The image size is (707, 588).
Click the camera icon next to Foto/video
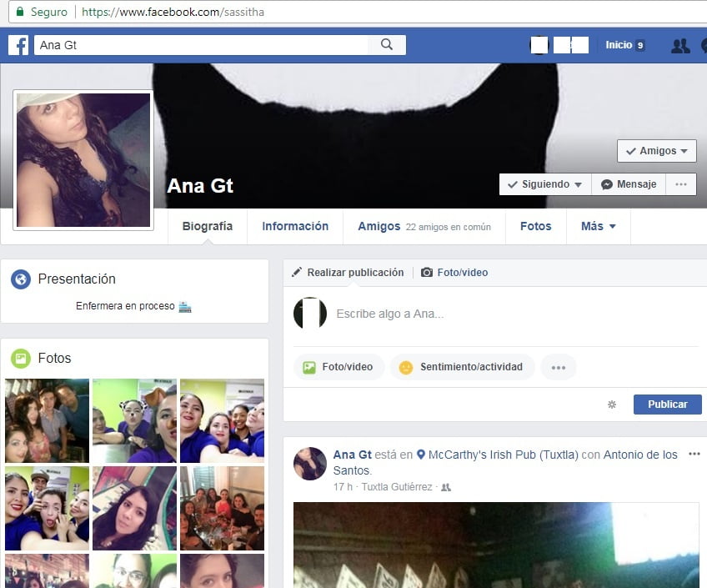coord(427,273)
